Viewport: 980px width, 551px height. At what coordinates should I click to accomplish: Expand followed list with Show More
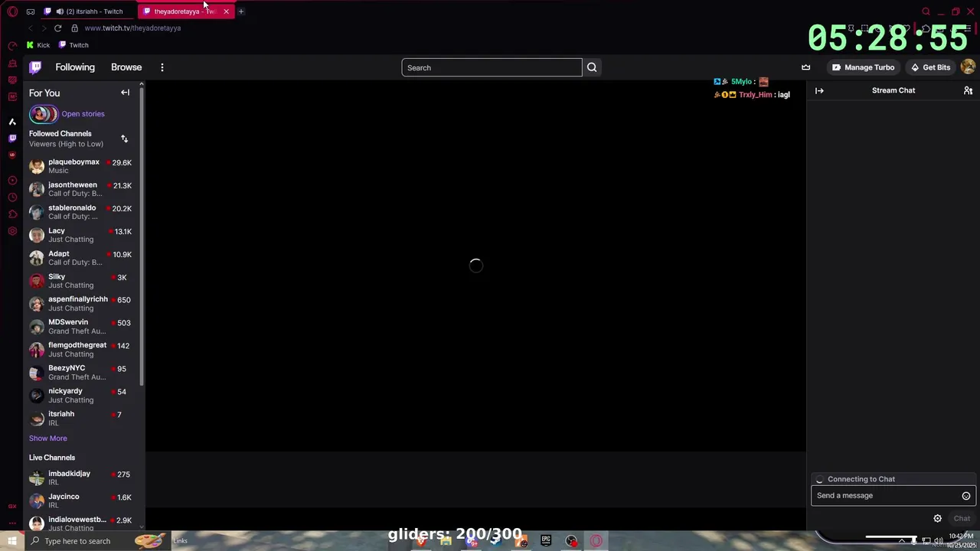pyautogui.click(x=48, y=439)
